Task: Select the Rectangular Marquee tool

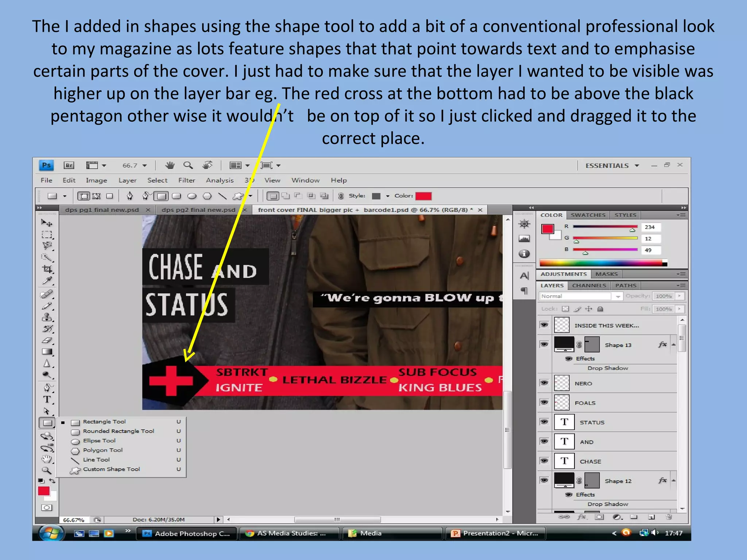Action: [x=47, y=234]
